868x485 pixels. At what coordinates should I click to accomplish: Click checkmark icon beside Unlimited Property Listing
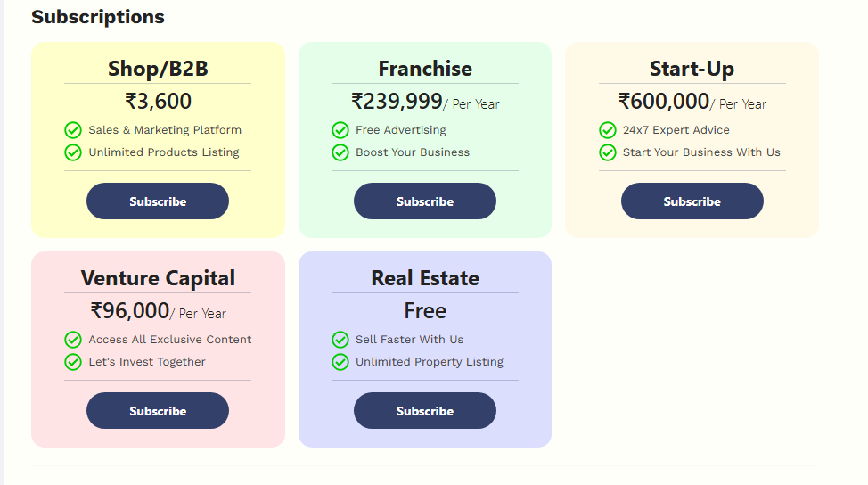coord(340,362)
